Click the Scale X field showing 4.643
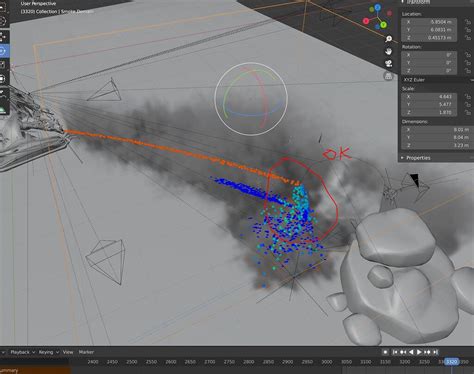Screen dimensions: 474x374 point(429,97)
